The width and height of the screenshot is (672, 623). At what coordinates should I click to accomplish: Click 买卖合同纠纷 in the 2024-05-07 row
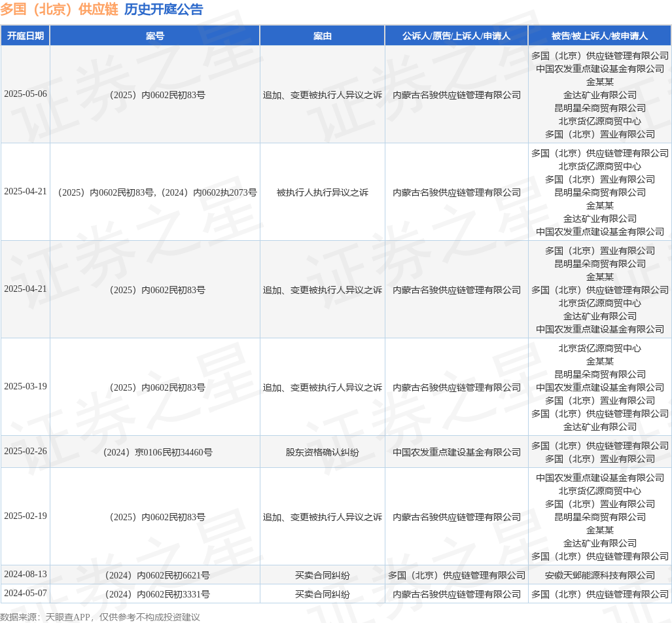click(x=323, y=594)
